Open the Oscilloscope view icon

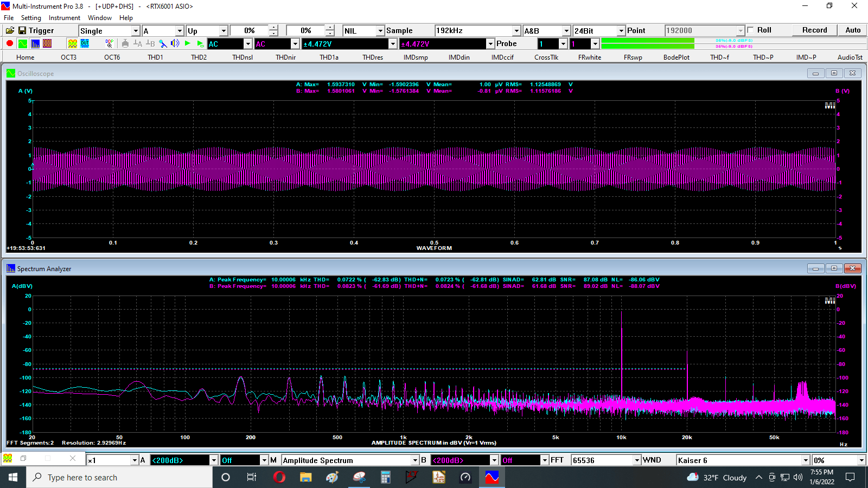pos(22,43)
